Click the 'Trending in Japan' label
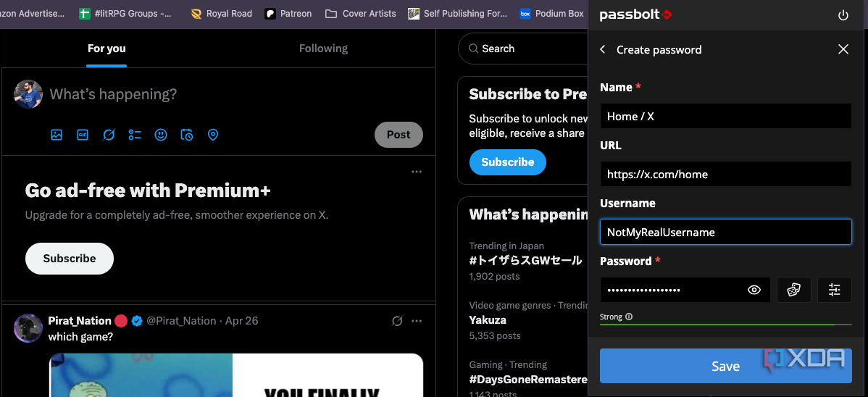This screenshot has width=868, height=397. pyautogui.click(x=506, y=246)
